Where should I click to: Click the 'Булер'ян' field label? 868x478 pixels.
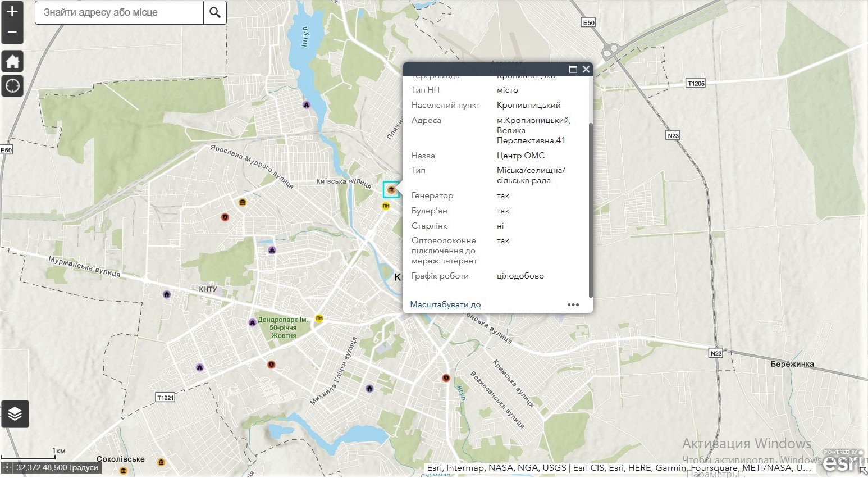point(430,211)
